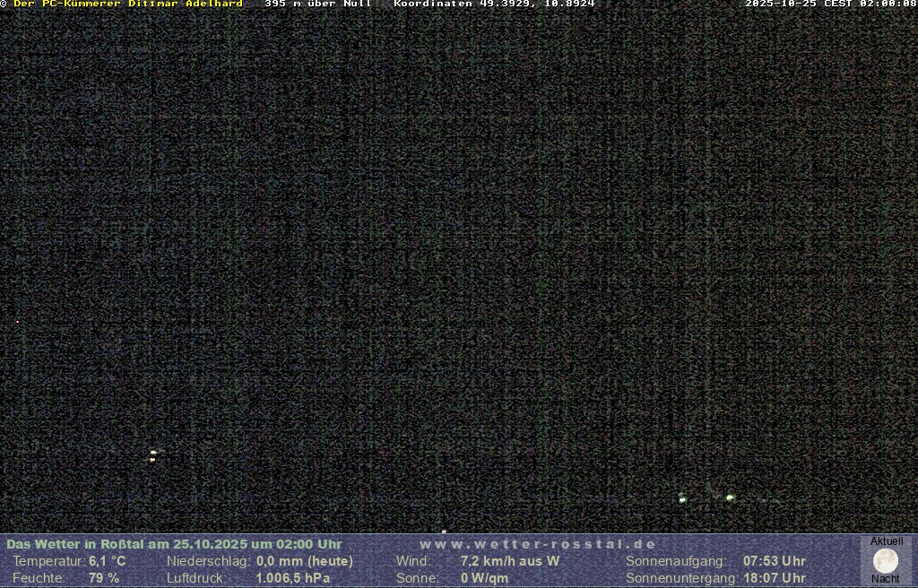918x588 pixels.
Task: Click the timestamp 2025-10-25 CEST 02:00:08
Action: pyautogui.click(x=830, y=4)
